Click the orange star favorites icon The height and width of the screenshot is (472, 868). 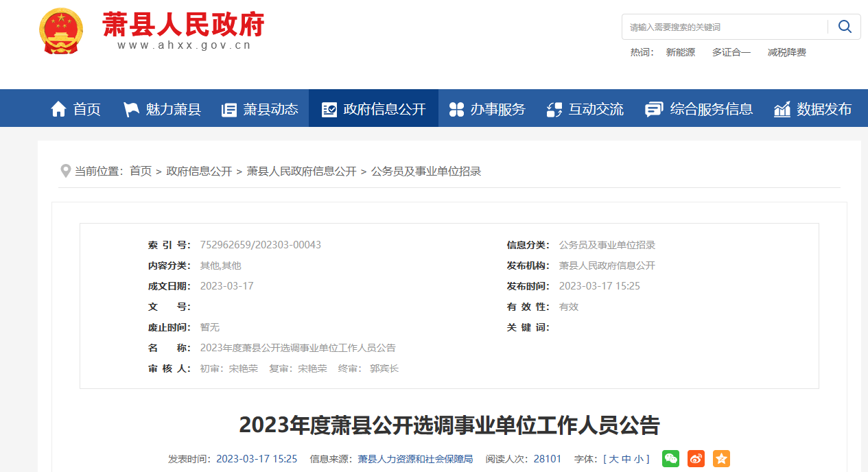tap(721, 459)
